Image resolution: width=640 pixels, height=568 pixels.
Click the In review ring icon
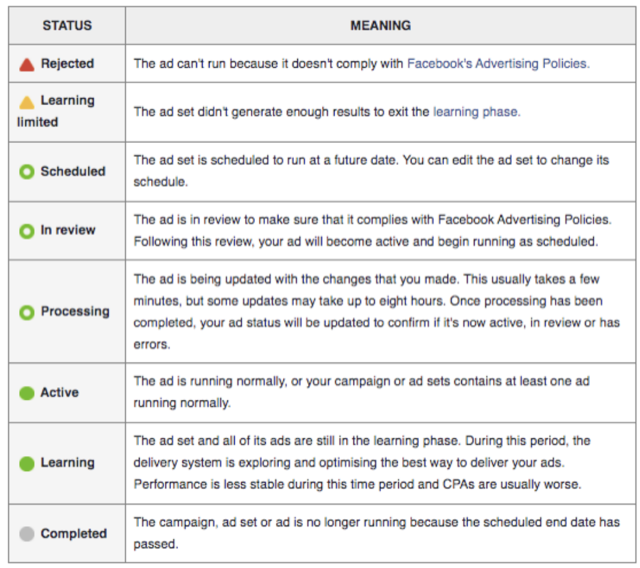pos(27,232)
